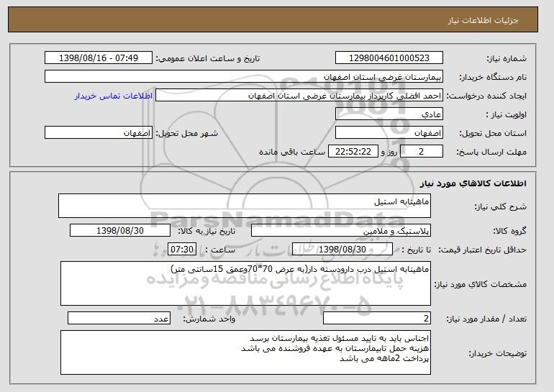
Task: Click the مهلت ارسال پاسخ label
Action: (491, 152)
